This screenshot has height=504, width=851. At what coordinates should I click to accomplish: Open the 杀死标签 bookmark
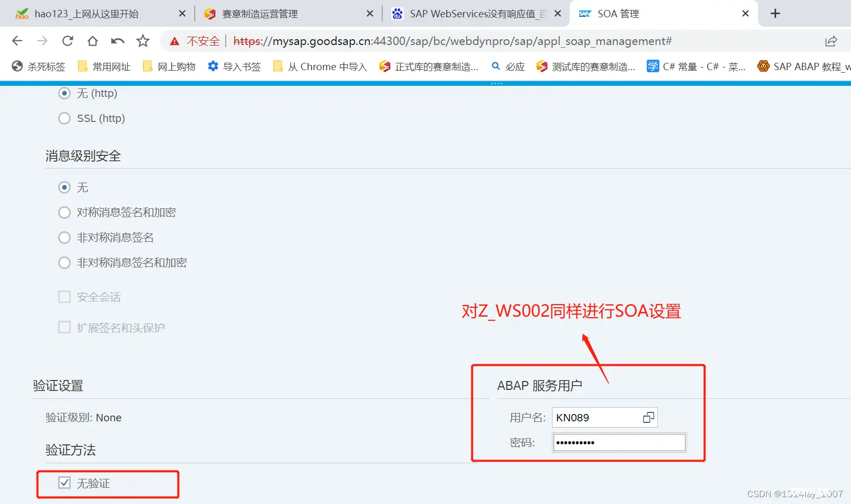coord(39,66)
